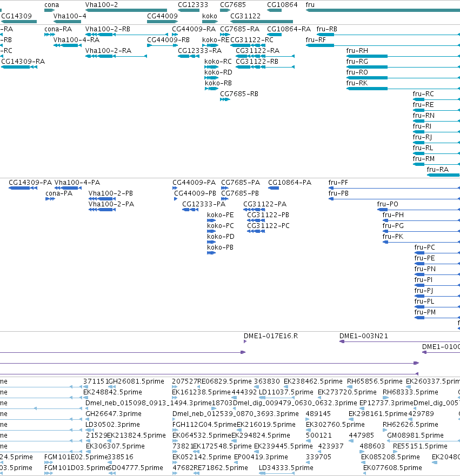Viewport: 460px width, 476px height.
Task: Select transcript CG10864-RA
Action: point(274,35)
